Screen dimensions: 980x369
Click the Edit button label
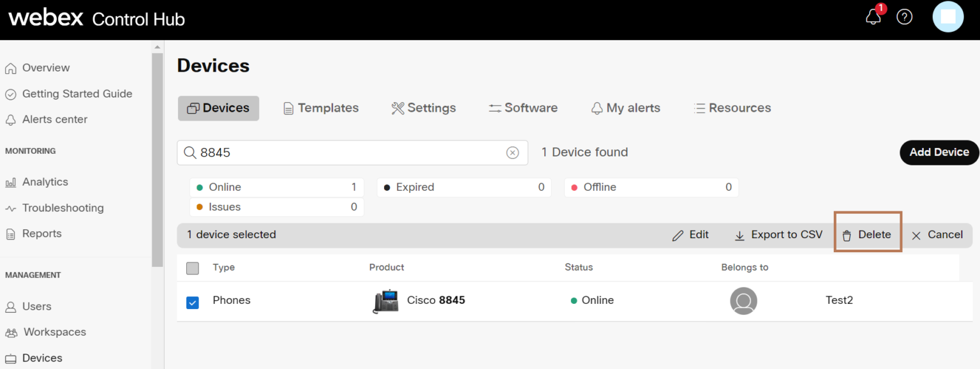click(x=699, y=234)
